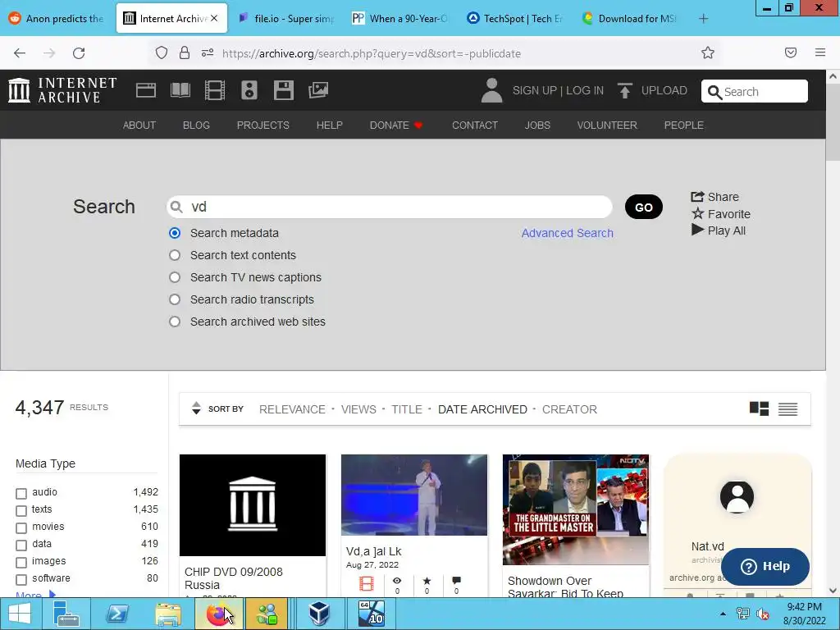This screenshot has width=840, height=630.
Task: Open the Images icon in header
Action: [x=318, y=90]
